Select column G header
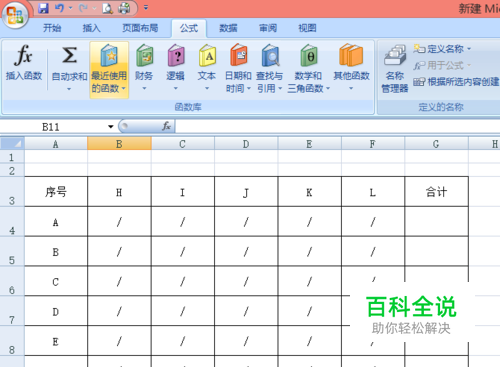 (x=436, y=144)
